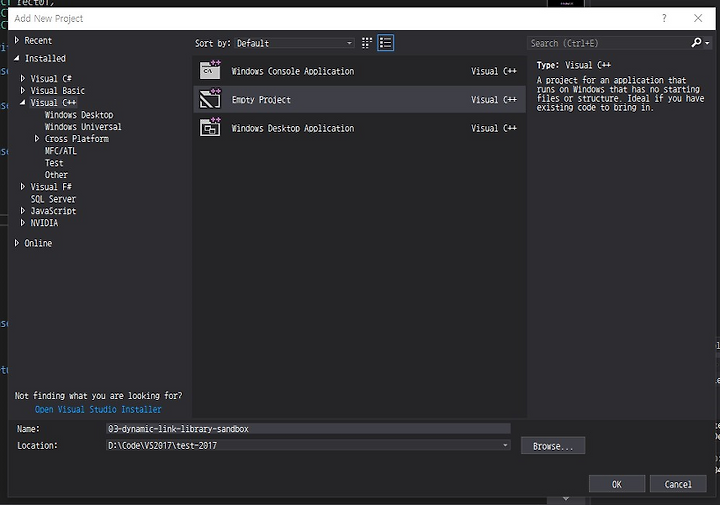The image size is (720, 505).
Task: Focus the Name input field
Action: [308, 428]
